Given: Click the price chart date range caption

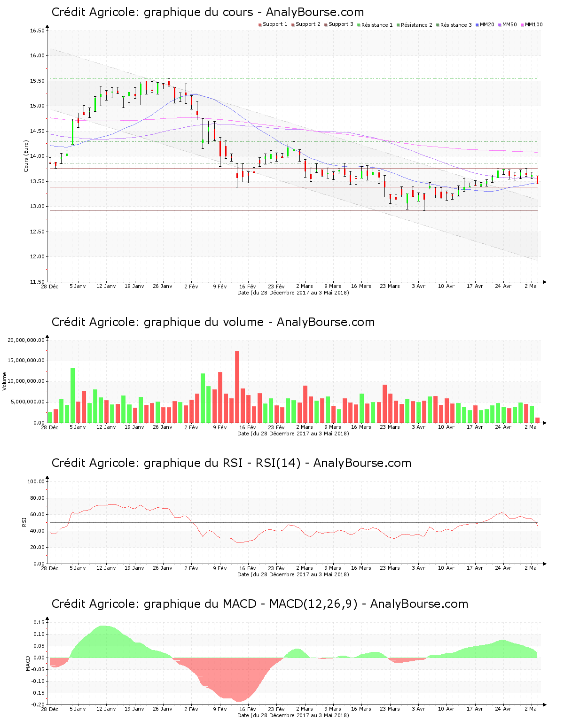Looking at the screenshot, I should pos(293,293).
